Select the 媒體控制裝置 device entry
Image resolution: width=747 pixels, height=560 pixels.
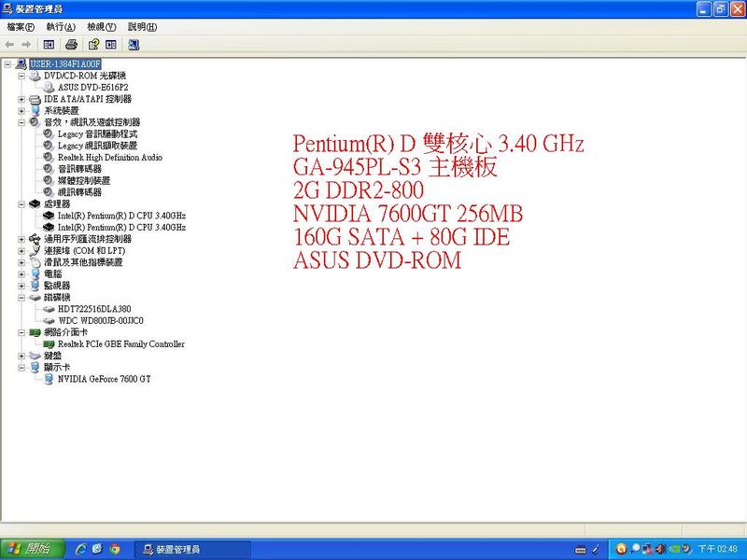tap(84, 180)
